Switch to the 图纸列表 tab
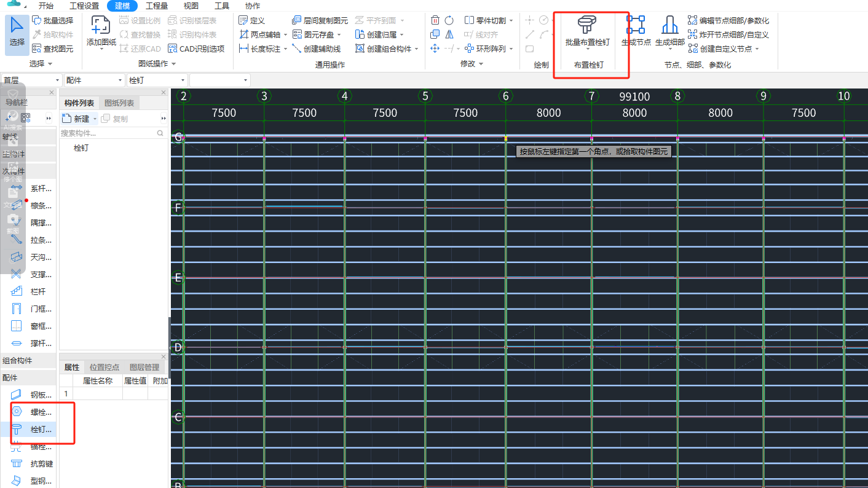Image resolution: width=868 pixels, height=488 pixels. coord(119,103)
